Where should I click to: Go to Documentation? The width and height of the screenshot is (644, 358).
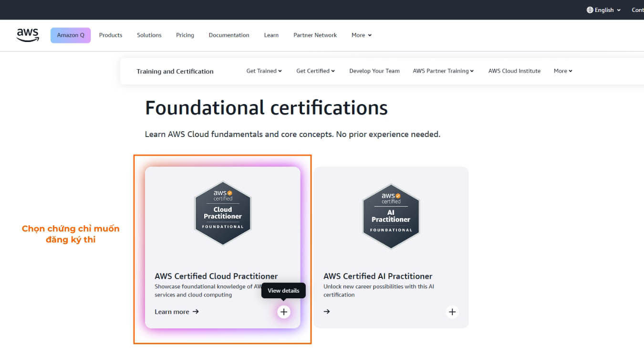(229, 35)
